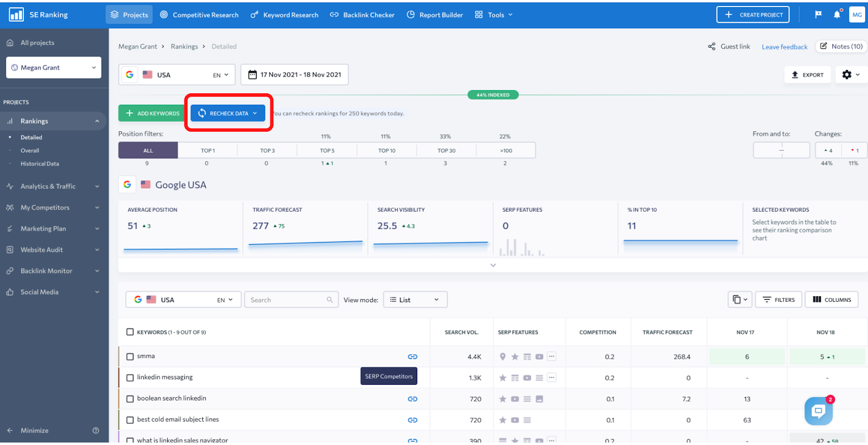
Task: Expand My Competitors section
Action: 54,207
